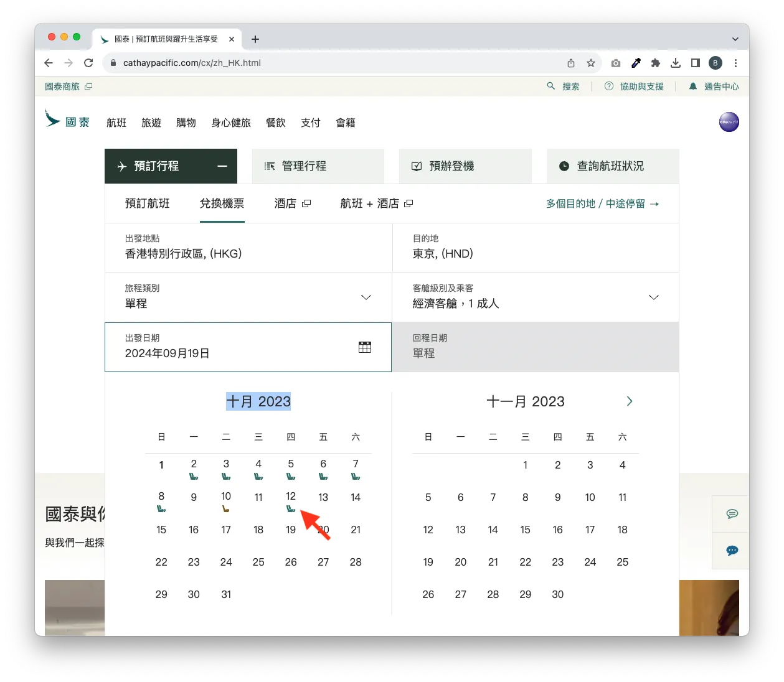This screenshot has width=784, height=682.
Task: Select October 2 in the calendar
Action: pos(194,468)
